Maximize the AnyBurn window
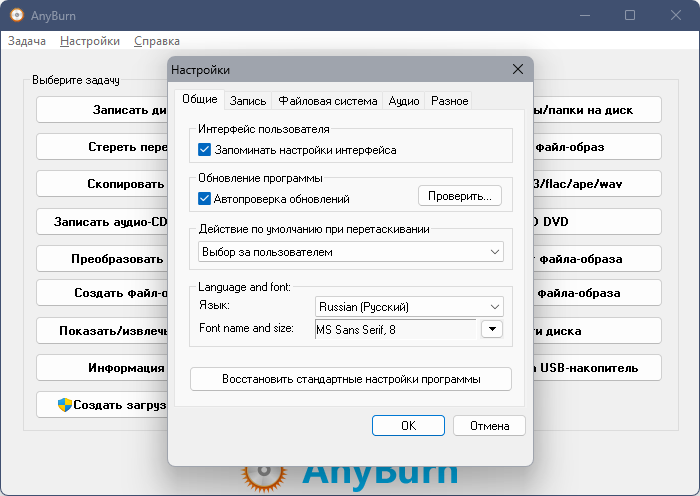Image resolution: width=700 pixels, height=496 pixels. tap(630, 15)
